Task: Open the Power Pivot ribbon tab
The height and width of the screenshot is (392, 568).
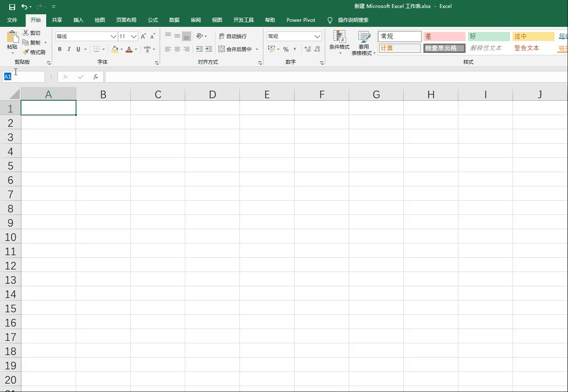Action: pos(301,20)
